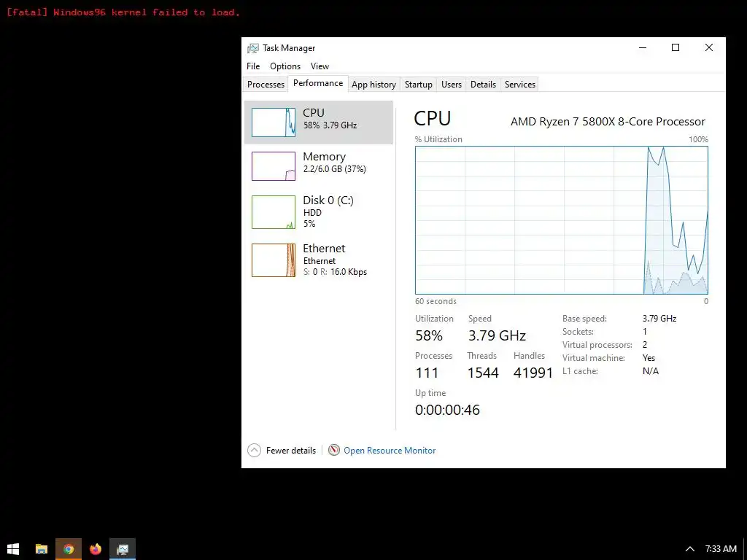Minimize the Task Manager window
The image size is (747, 560).
tap(643, 47)
